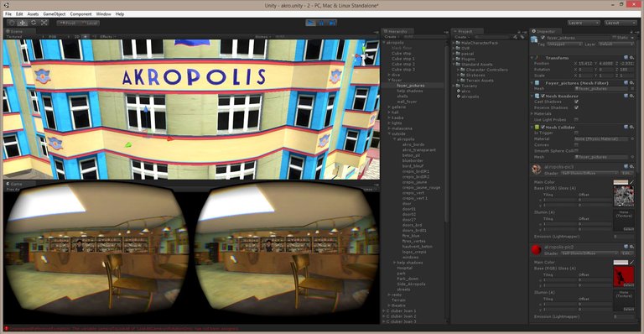Toggle the Convex checkbox
644x334 pixels.
pyautogui.click(x=576, y=145)
